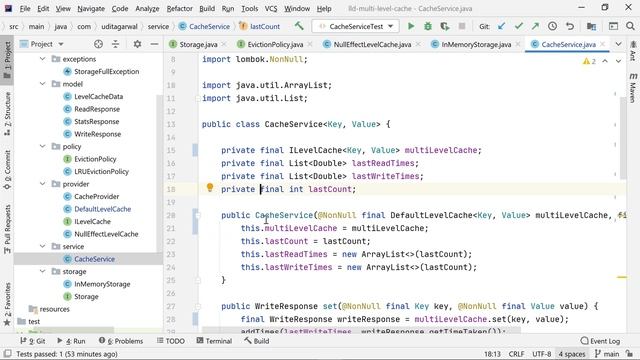Collapse all in Project panel
The width and height of the screenshot is (640, 360).
coord(116,44)
